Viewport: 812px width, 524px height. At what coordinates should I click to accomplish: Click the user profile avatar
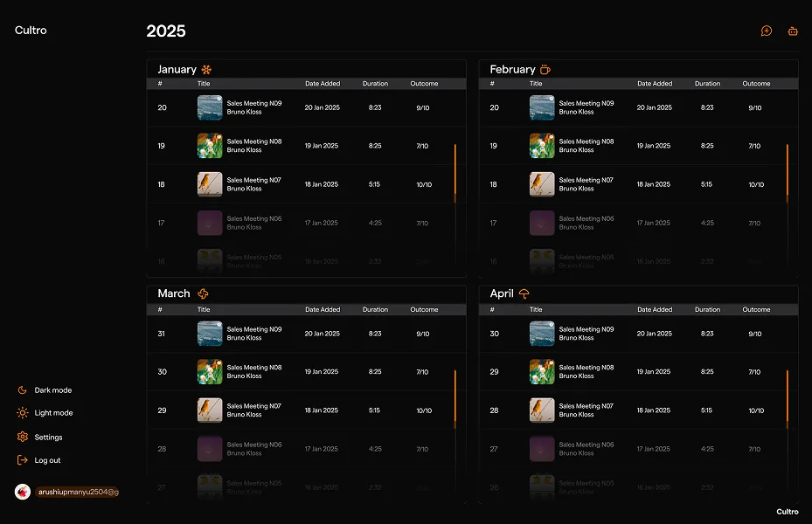point(23,492)
